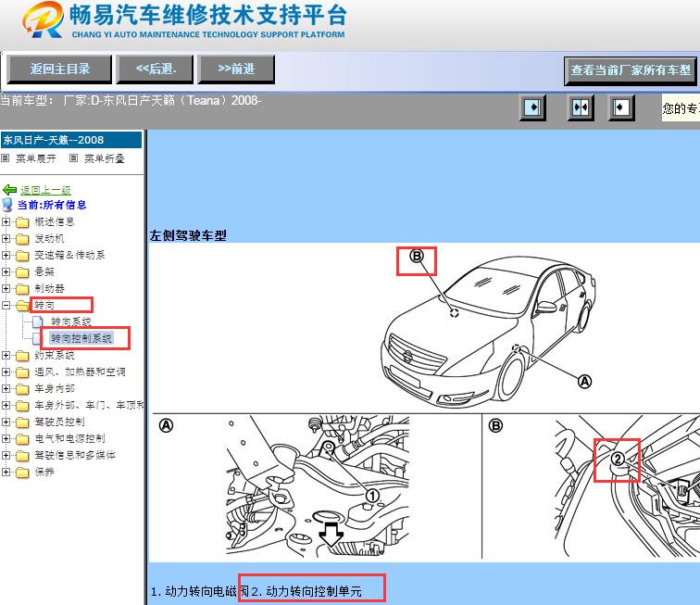This screenshot has width=700, height=605.
Task: Click the 2. 动力转向控制单元 caption
Action: pos(306,591)
